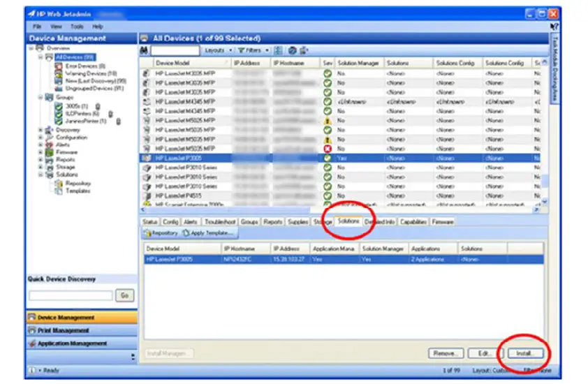
Task: Select the HP LaserJet P4515 row
Action: (339, 195)
